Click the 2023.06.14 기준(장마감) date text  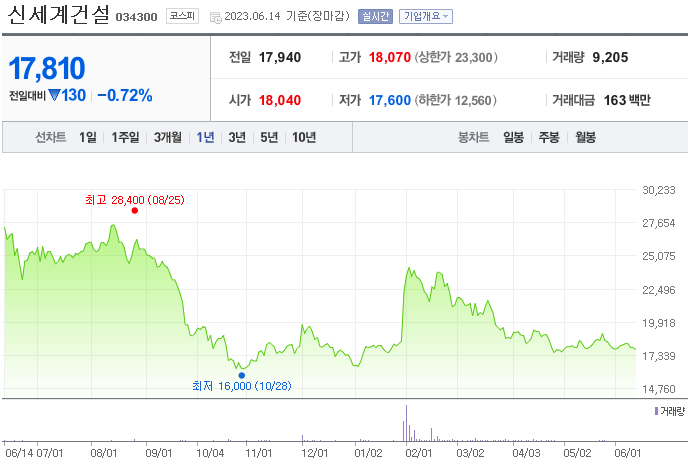tap(287, 16)
